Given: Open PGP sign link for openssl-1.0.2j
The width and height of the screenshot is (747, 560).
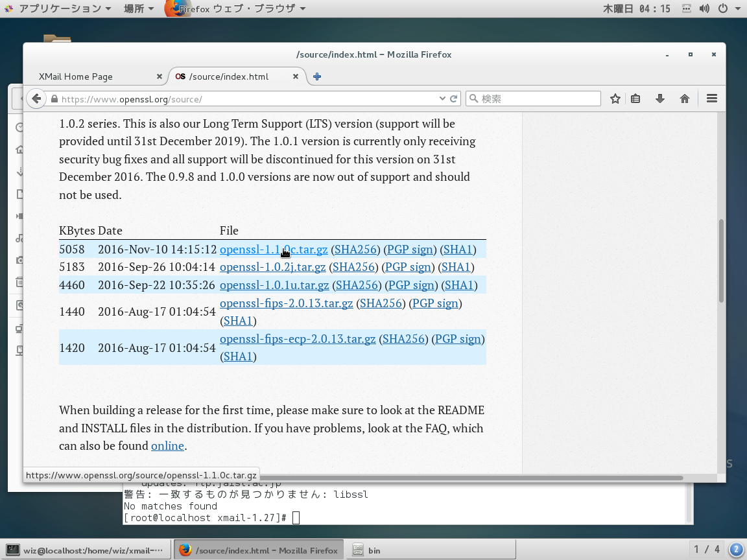Looking at the screenshot, I should point(408,266).
